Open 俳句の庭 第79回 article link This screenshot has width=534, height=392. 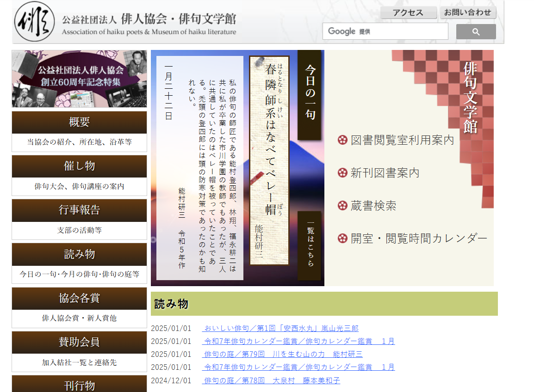[283, 354]
